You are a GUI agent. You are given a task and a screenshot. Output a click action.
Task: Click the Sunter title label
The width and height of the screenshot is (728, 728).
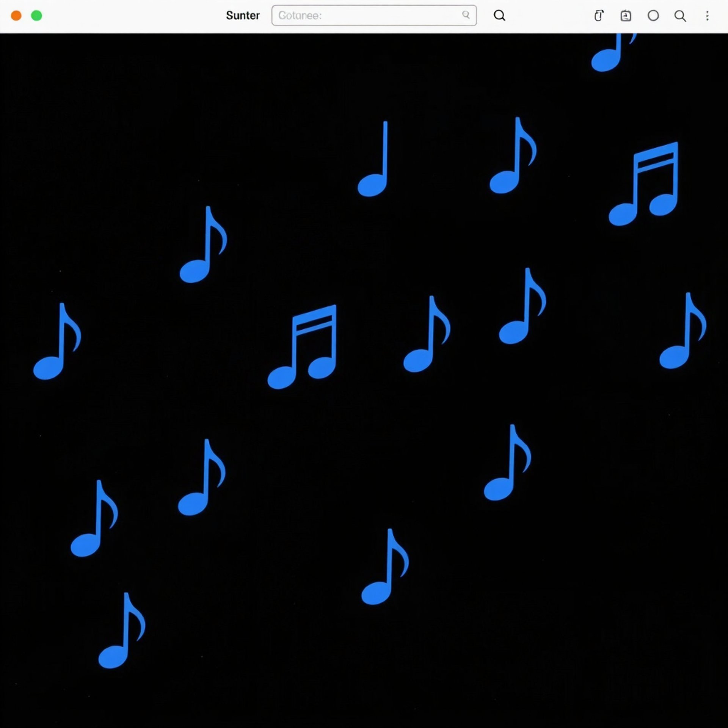pyautogui.click(x=243, y=16)
